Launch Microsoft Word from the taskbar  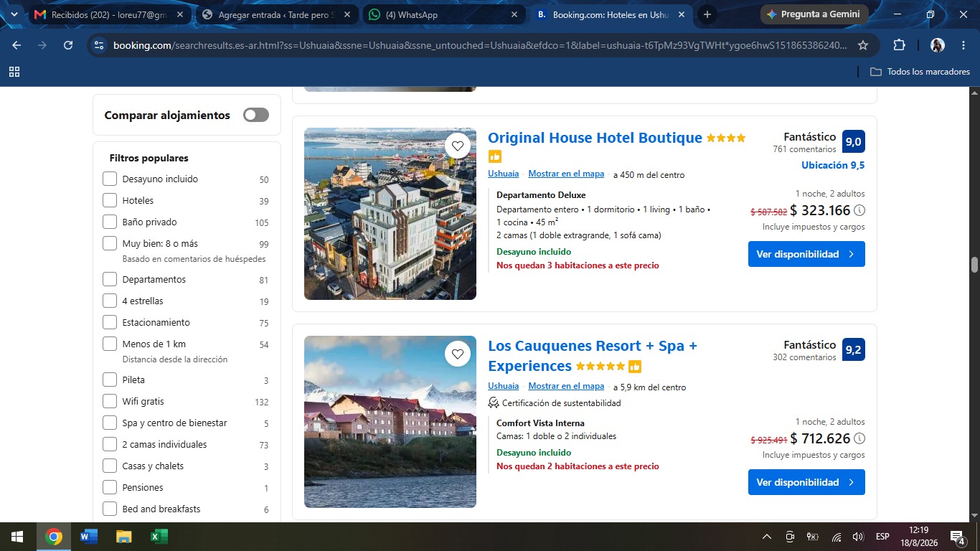tap(89, 537)
